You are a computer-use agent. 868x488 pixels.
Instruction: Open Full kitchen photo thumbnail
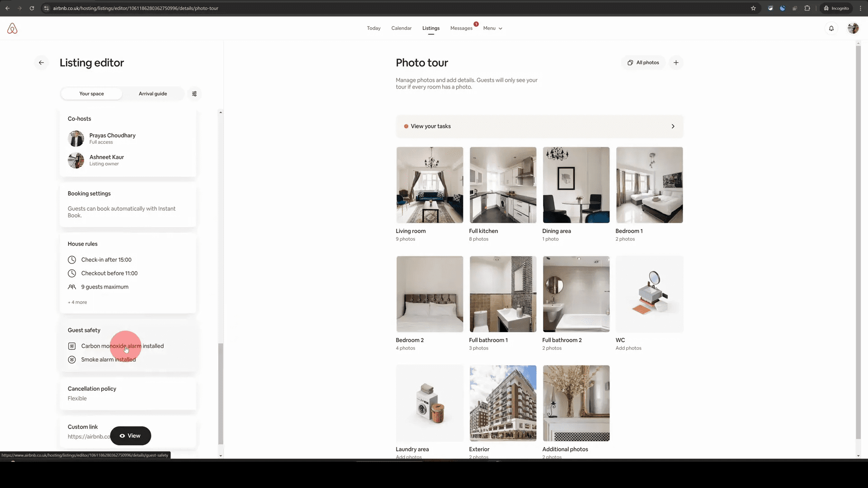503,185
